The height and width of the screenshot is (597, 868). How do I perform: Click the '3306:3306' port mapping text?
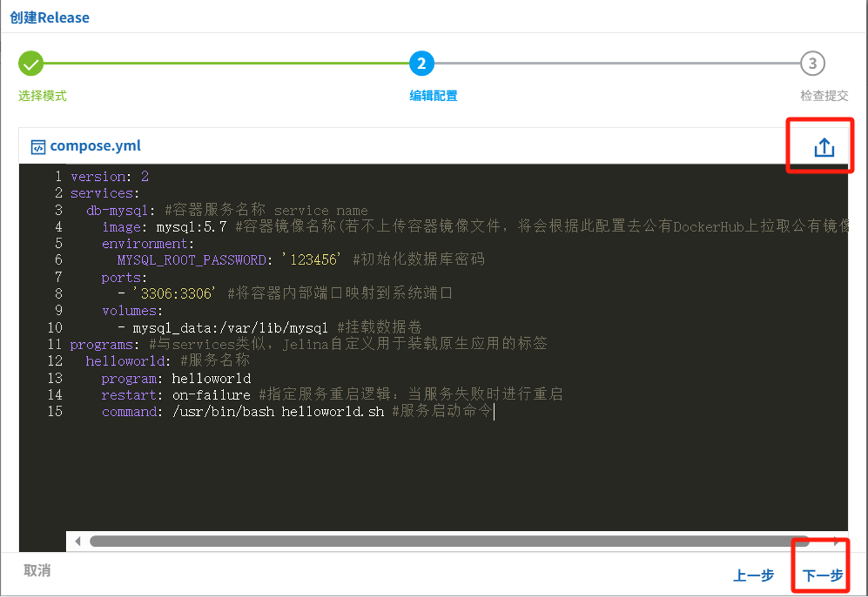pyautogui.click(x=174, y=294)
